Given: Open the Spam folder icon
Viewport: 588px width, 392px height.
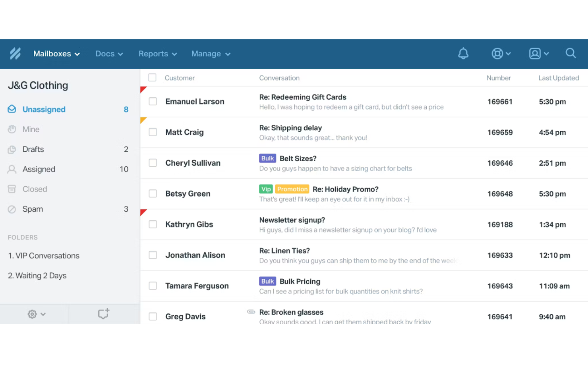Looking at the screenshot, I should [12, 209].
